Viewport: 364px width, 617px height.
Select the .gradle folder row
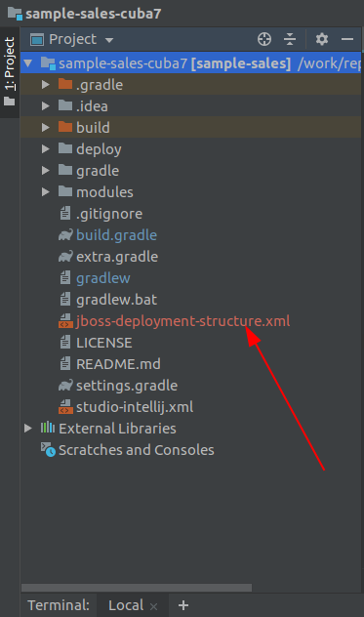click(191, 85)
